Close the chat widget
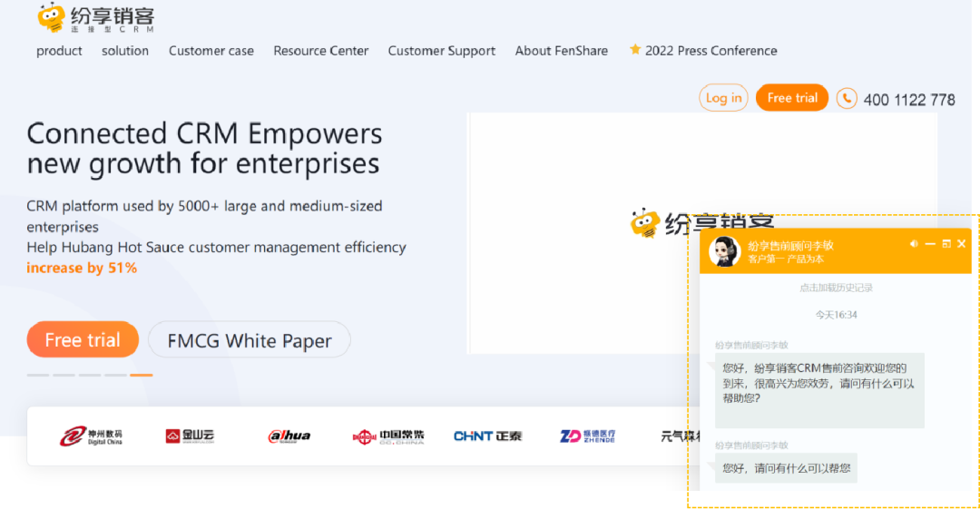The width and height of the screenshot is (980, 509). pos(961,244)
